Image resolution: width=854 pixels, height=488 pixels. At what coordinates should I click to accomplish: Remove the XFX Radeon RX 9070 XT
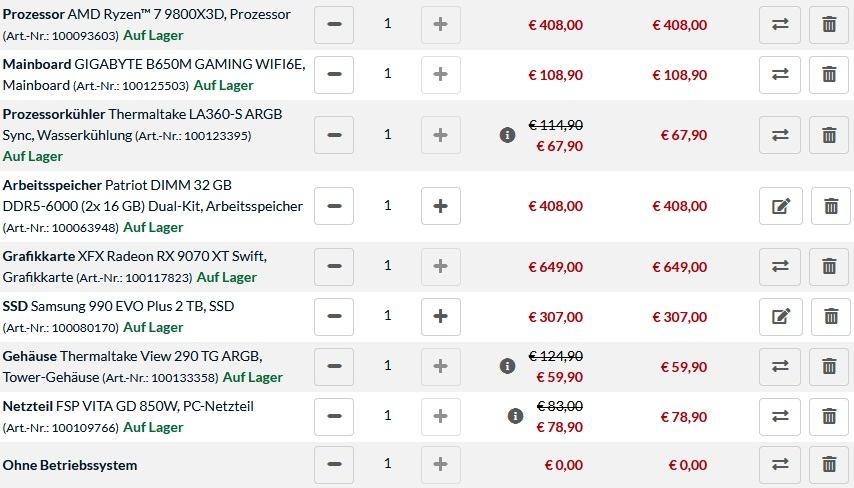pyautogui.click(x=829, y=266)
